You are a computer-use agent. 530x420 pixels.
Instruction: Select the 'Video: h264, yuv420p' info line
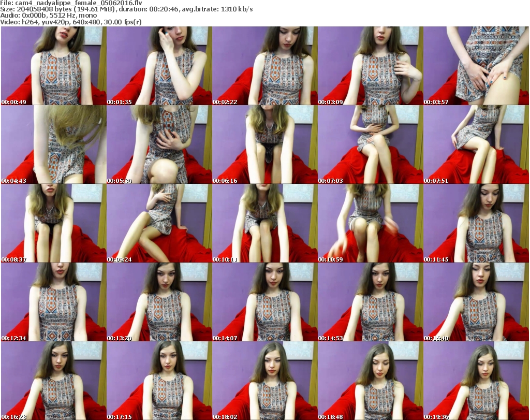(x=70, y=22)
